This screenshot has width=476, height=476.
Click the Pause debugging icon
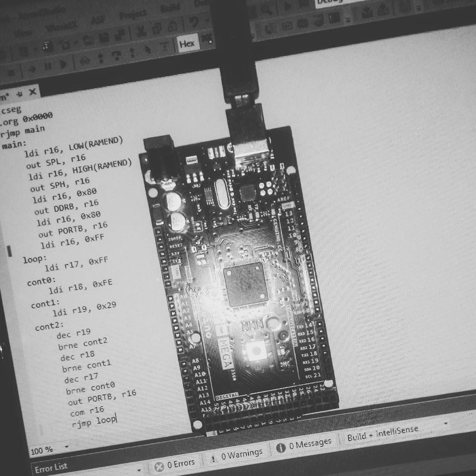(48, 66)
